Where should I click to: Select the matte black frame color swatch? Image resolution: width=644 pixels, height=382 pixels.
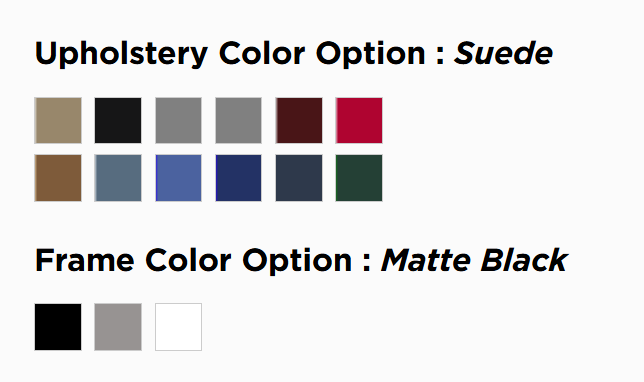pos(58,327)
